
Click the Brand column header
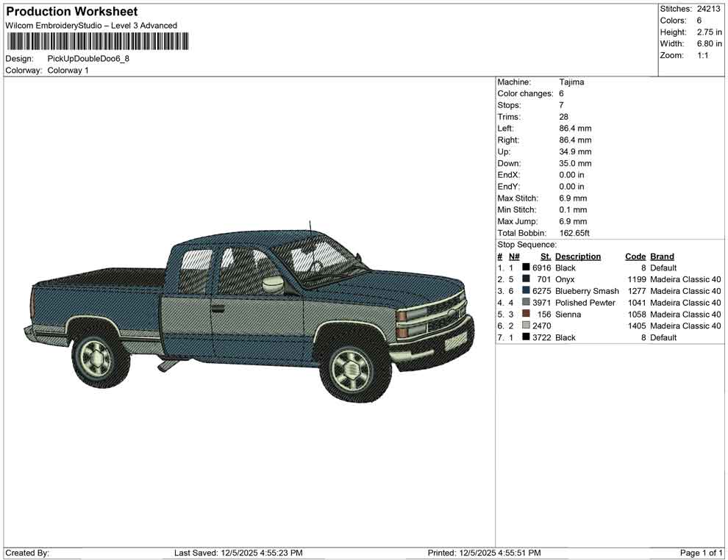click(662, 256)
